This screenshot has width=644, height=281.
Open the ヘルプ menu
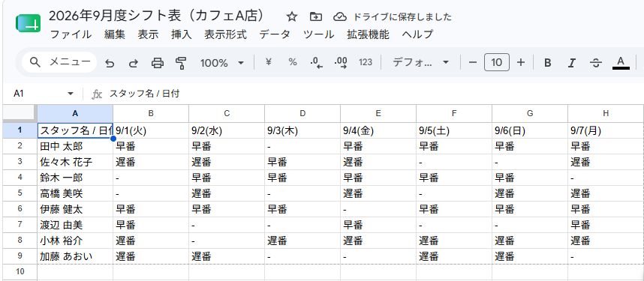pos(417,34)
